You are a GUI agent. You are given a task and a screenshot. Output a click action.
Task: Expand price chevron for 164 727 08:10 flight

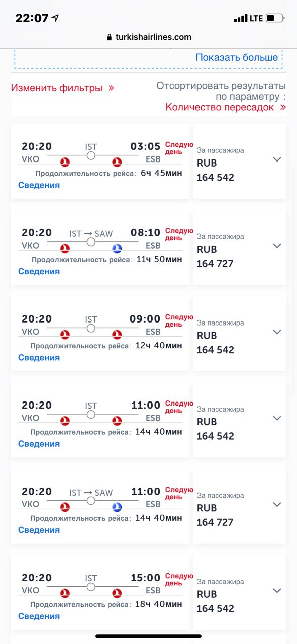coord(277,246)
